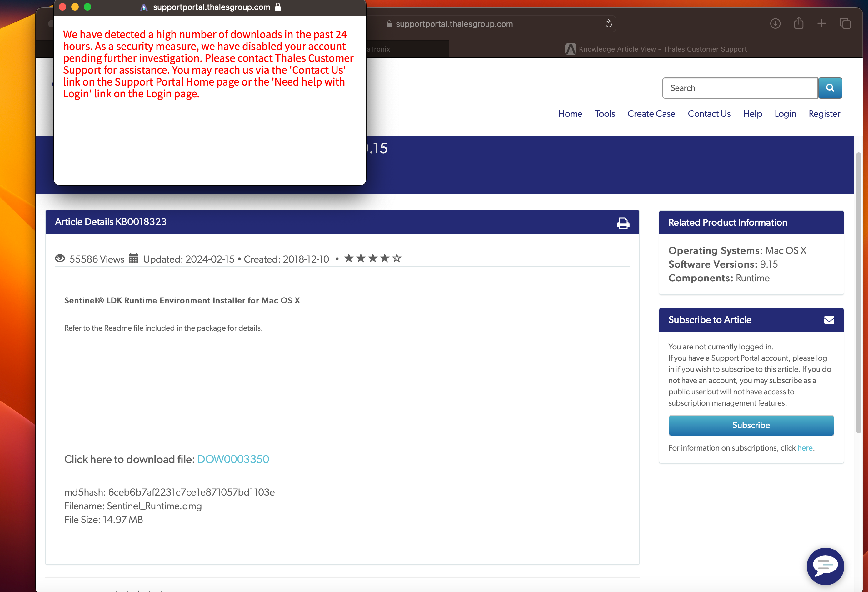Viewport: 868px width, 592px height.
Task: Click popup title supportportal.thalesgroup.com
Action: click(212, 7)
